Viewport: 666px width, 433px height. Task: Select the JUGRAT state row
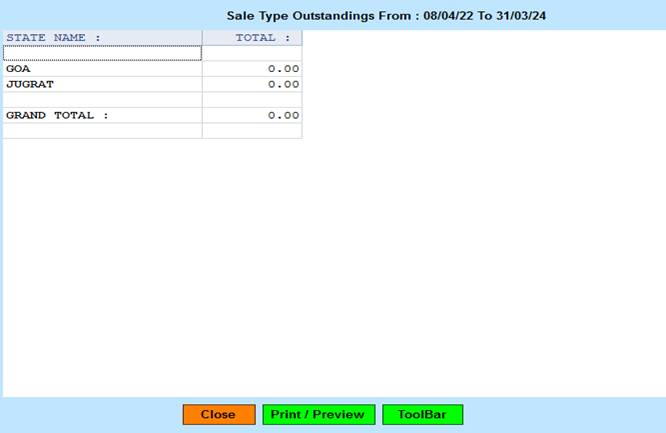[x=102, y=84]
